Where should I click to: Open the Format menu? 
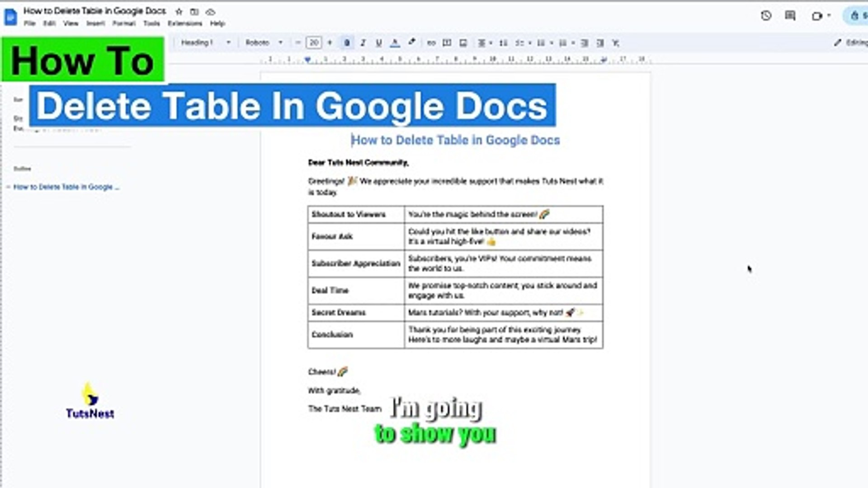pyautogui.click(x=123, y=23)
